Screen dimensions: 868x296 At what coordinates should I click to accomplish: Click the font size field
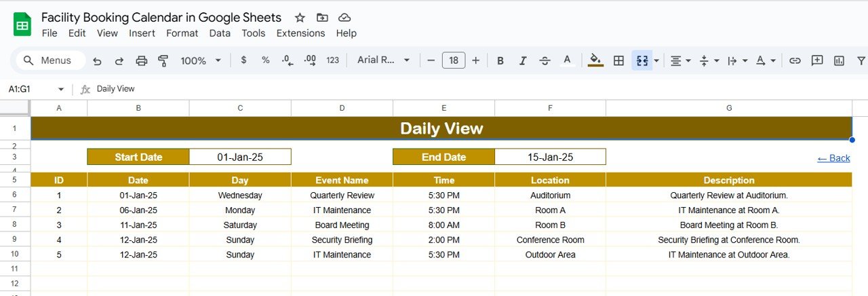point(453,60)
